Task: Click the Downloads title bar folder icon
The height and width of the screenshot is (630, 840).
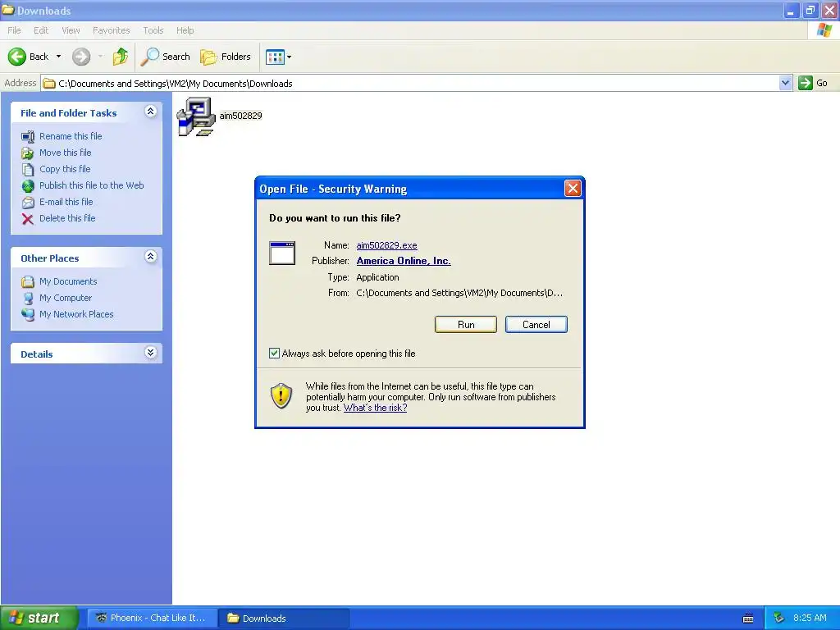Action: [x=7, y=10]
